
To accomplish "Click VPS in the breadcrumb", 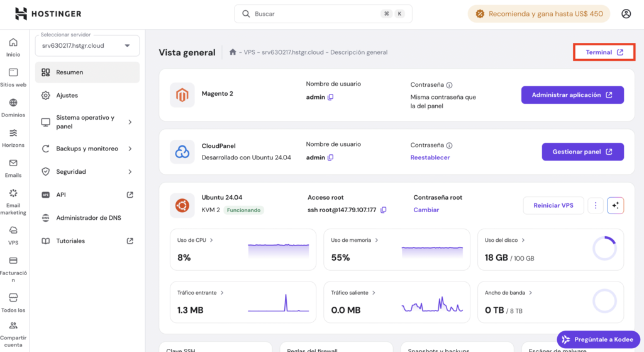I will [249, 52].
